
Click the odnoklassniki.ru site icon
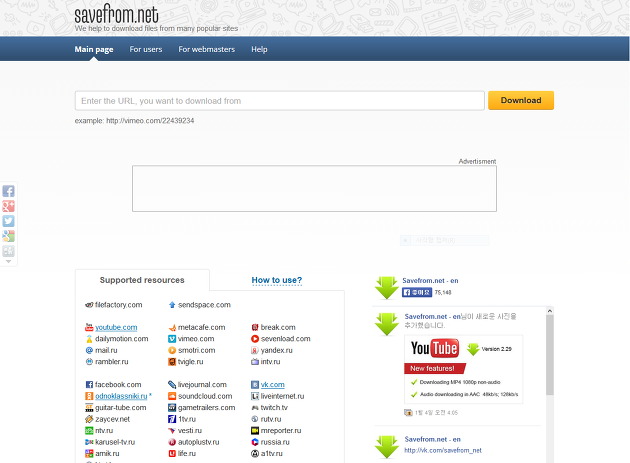(89, 396)
